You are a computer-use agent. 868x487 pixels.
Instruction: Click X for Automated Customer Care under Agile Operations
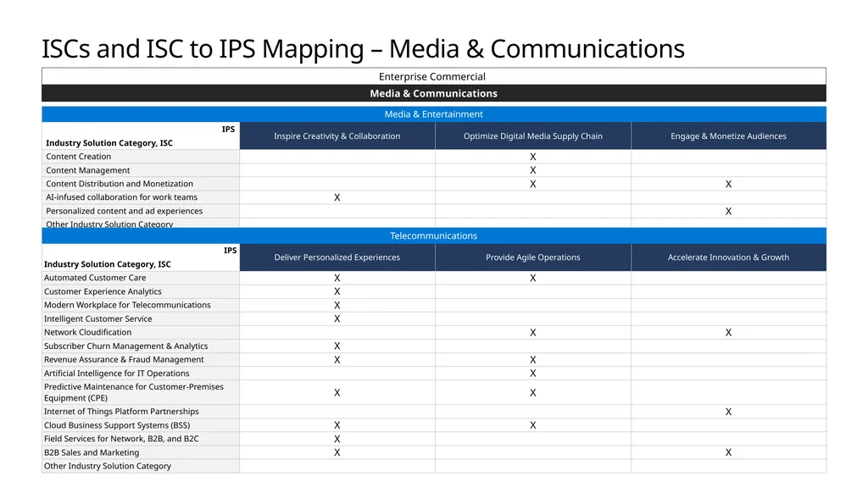click(533, 278)
